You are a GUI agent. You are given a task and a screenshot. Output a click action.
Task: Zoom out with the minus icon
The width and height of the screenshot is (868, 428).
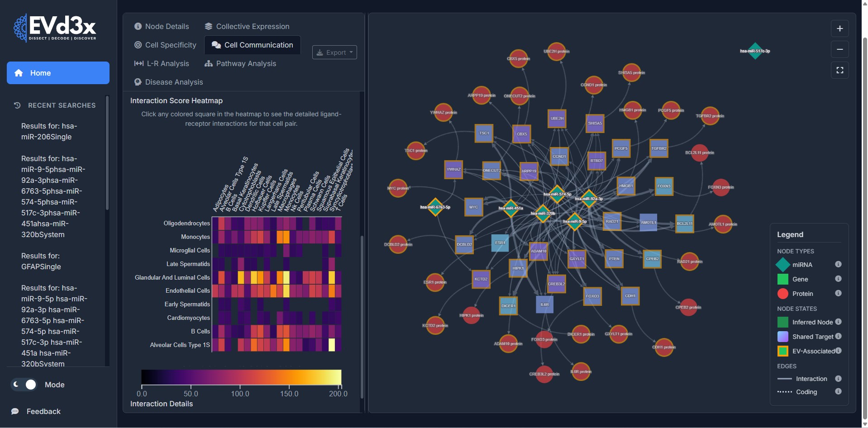click(x=839, y=49)
